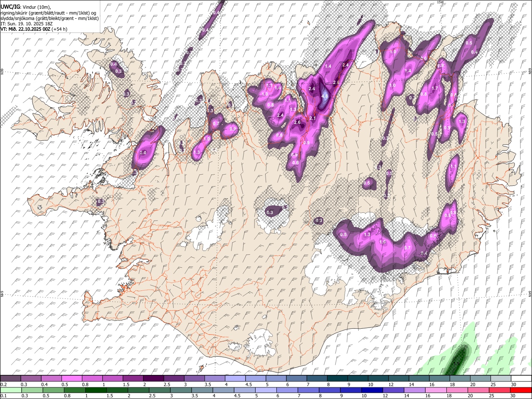This screenshot has height=399, width=532.
Task: Click the "1.7" snowfall value on the map
Action: [x=435, y=89]
